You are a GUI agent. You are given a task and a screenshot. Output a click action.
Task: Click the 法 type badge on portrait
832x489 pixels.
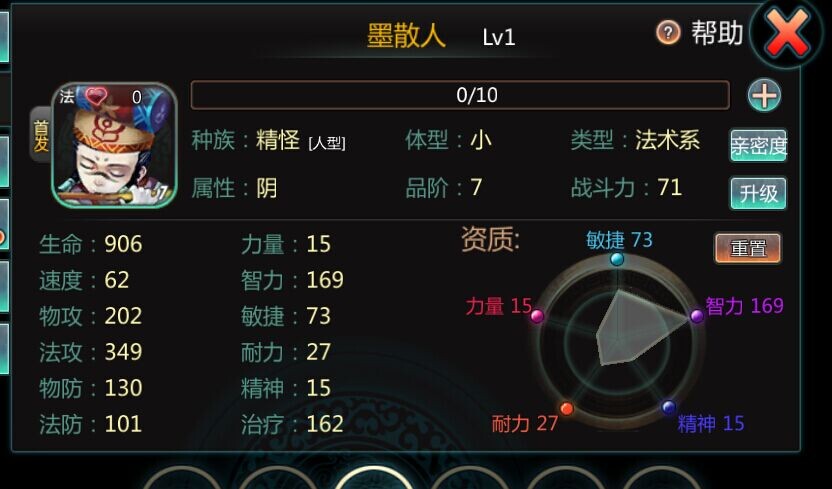67,97
